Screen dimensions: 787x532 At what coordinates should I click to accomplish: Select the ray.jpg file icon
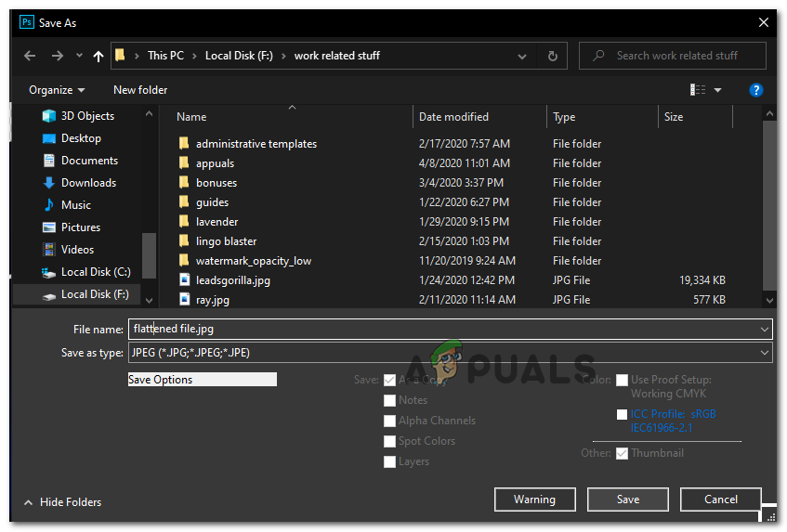tap(185, 299)
